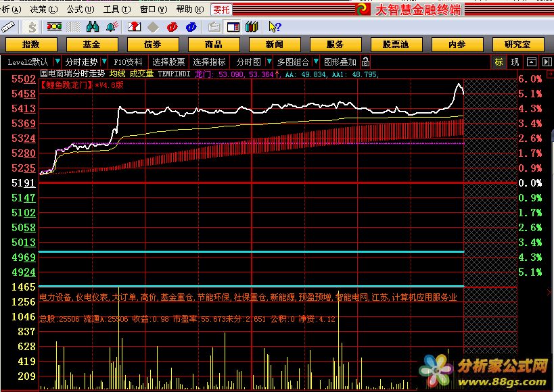Click the 均线 average line legend label
This screenshot has height=392, width=554.
pyautogui.click(x=117, y=74)
